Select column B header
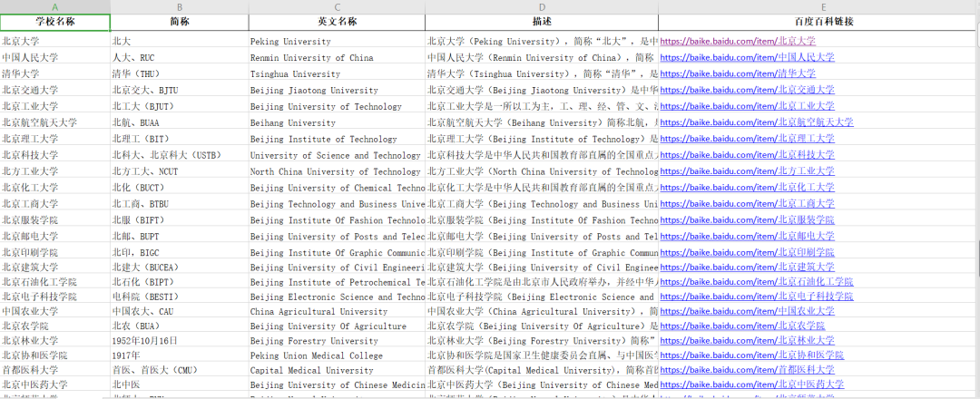The image size is (980, 399). coord(180,7)
